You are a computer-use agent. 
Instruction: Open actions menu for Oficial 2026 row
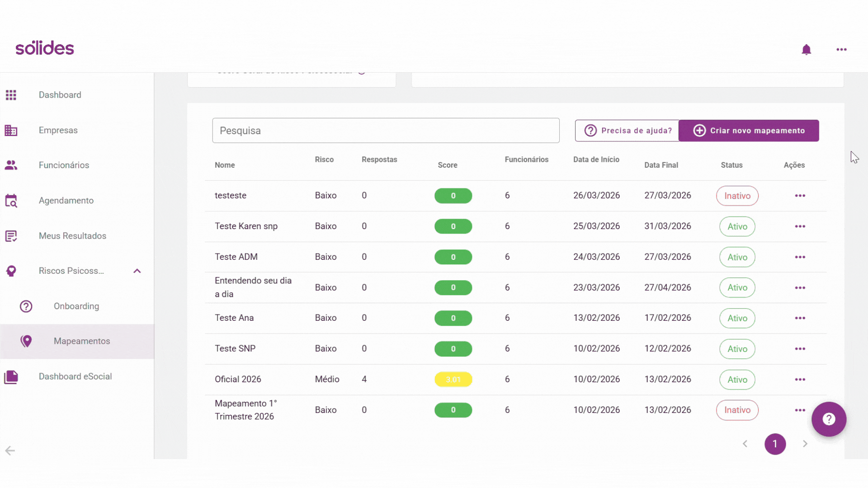[x=800, y=380]
